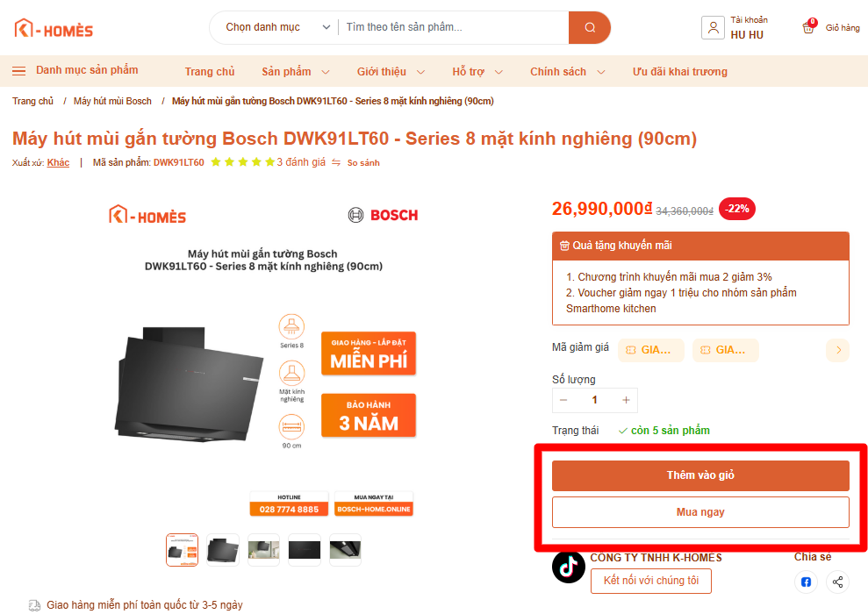The image size is (868, 614).
Task: Click the Thêm vào giỏ button
Action: (700, 475)
